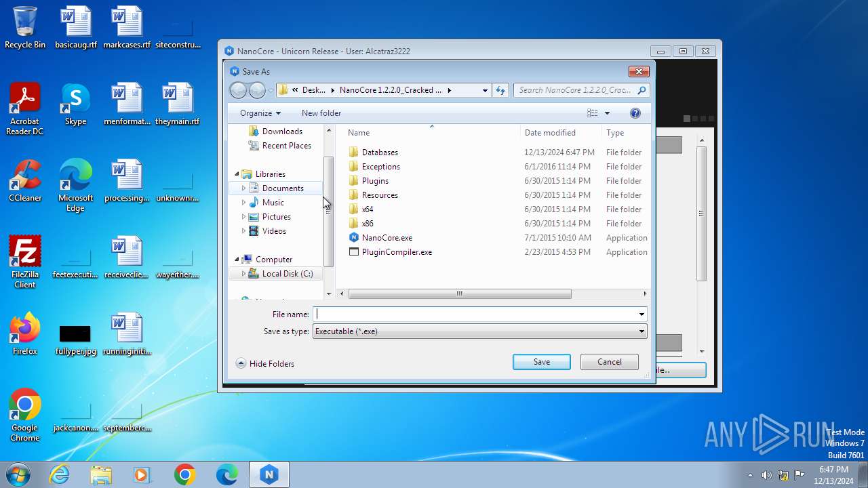Select NanoCore taskbar button
The image size is (868, 488).
(269, 474)
